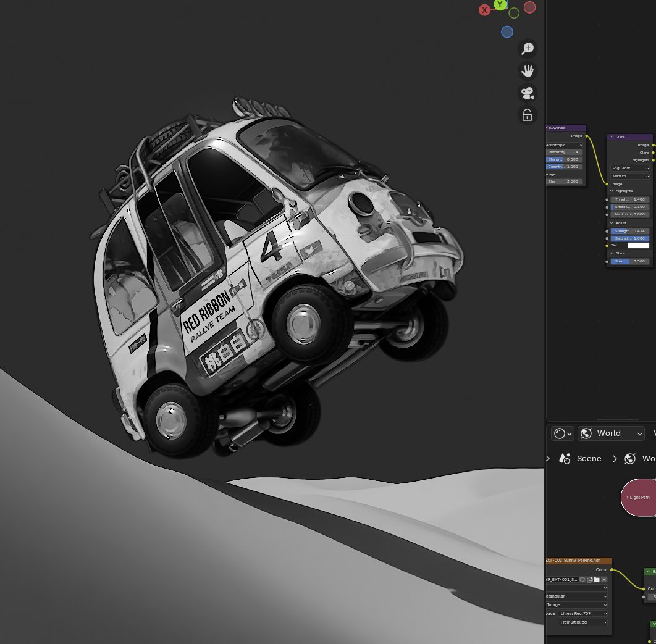
Task: Click the Threshold 1.400 field
Action: click(x=630, y=199)
